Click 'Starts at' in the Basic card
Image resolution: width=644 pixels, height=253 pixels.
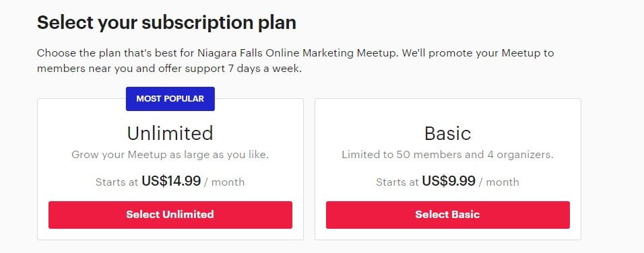tap(397, 182)
